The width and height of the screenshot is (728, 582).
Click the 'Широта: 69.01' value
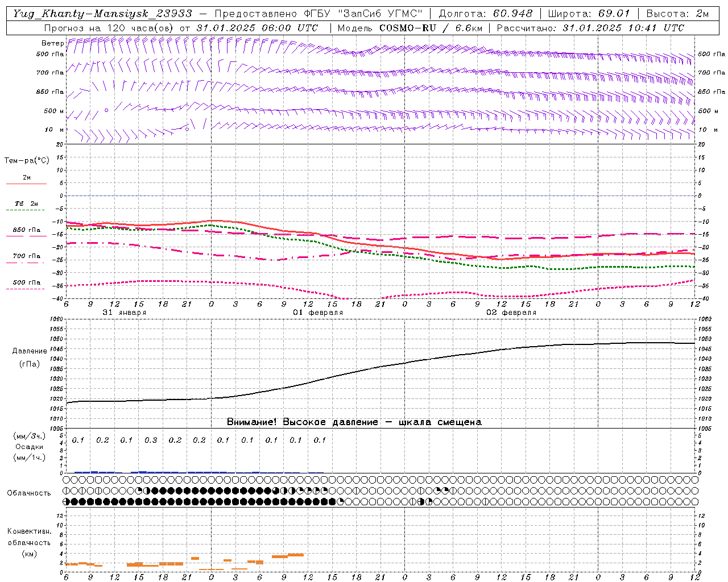coord(589,14)
